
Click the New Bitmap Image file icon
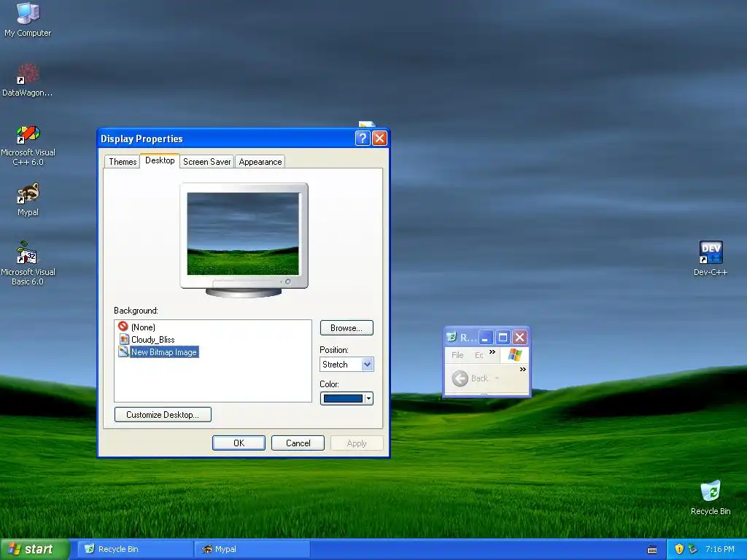124,351
